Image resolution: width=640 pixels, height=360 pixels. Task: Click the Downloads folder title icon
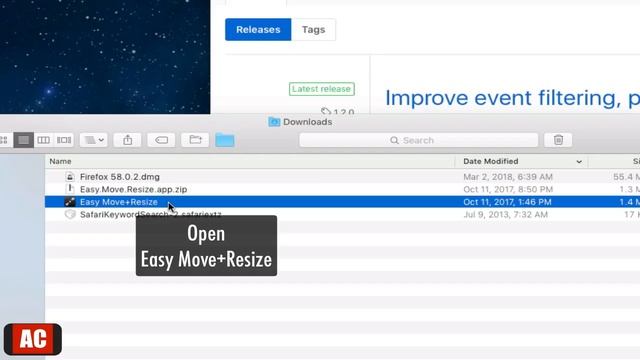point(274,122)
